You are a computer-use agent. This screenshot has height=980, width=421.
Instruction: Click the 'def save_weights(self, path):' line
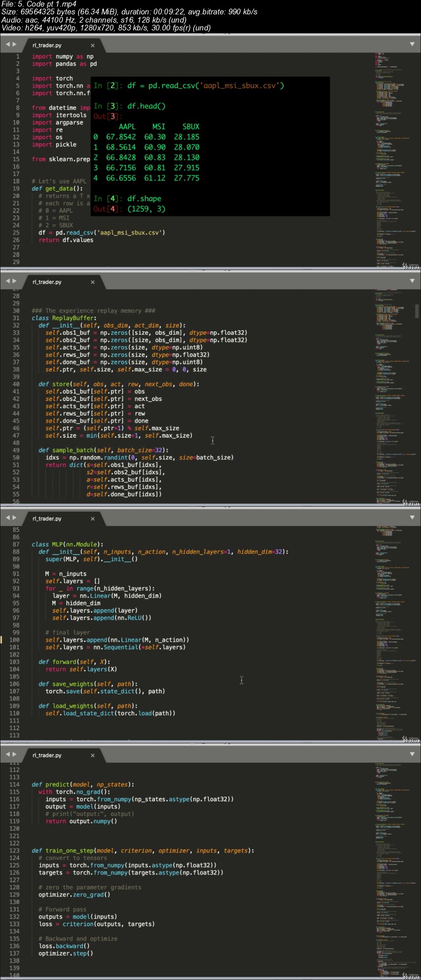click(88, 684)
